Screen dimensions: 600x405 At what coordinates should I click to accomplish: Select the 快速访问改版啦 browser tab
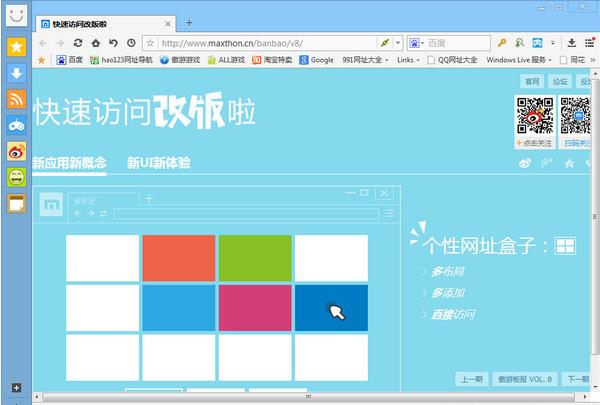pyautogui.click(x=106, y=24)
